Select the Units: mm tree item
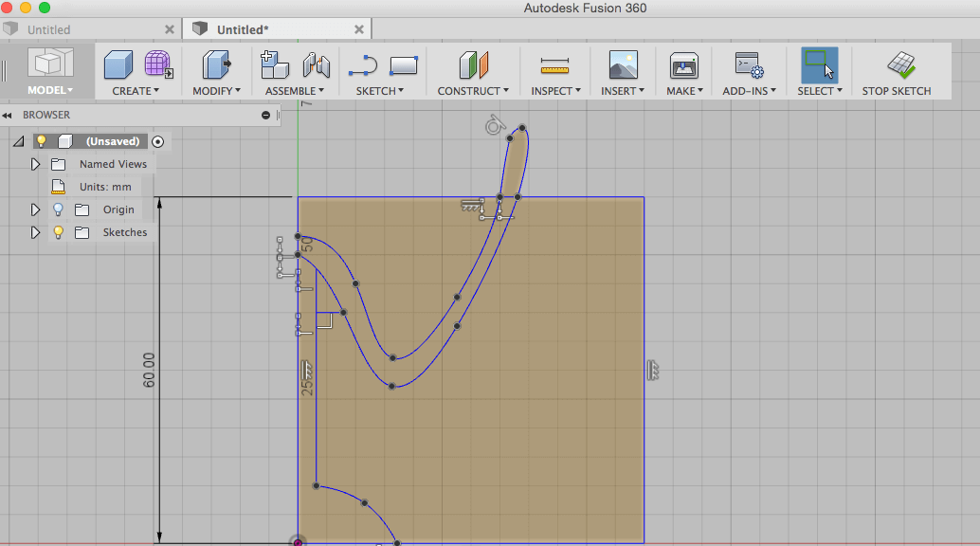The image size is (980, 546). (x=105, y=187)
